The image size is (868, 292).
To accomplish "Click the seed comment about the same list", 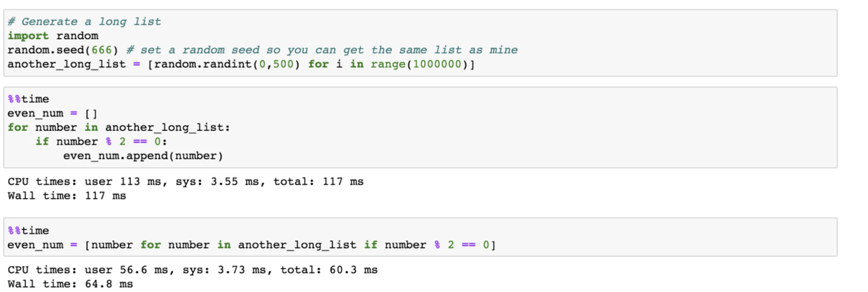I will (x=322, y=50).
